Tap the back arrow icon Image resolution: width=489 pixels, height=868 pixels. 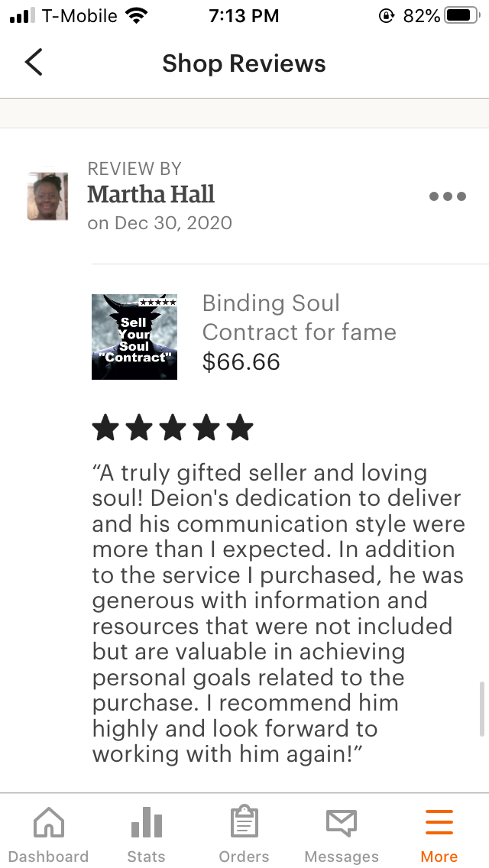[x=33, y=62]
